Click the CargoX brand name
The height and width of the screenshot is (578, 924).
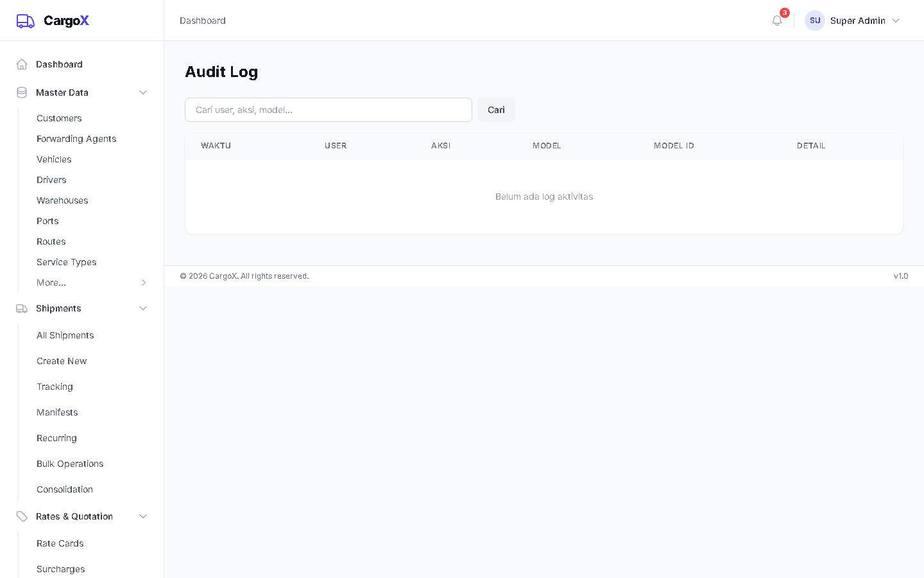click(x=66, y=21)
